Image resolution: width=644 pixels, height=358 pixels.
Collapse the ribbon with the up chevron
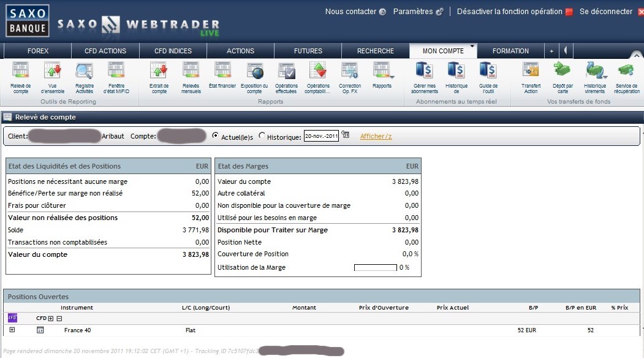point(636,55)
